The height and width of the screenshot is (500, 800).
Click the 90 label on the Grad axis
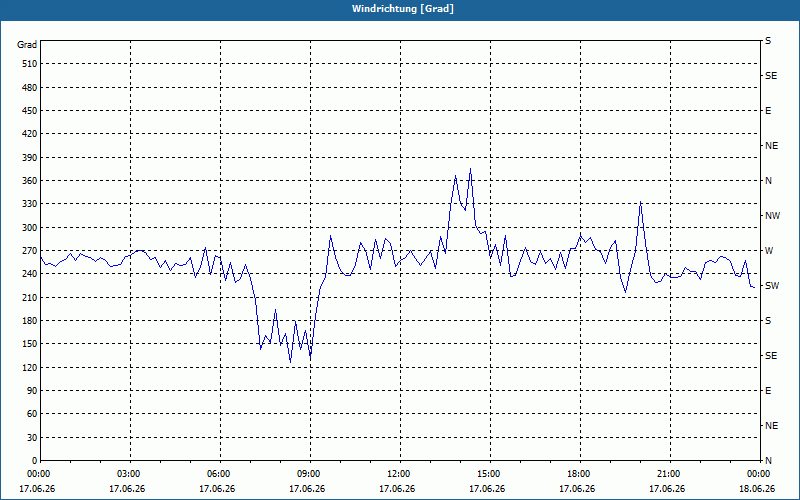pyautogui.click(x=33, y=391)
